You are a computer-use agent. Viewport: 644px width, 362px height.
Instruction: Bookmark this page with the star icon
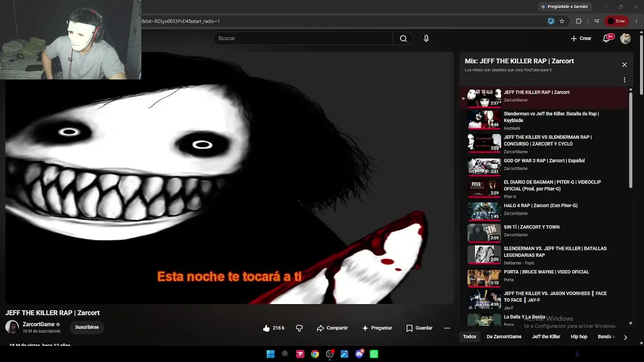(562, 21)
